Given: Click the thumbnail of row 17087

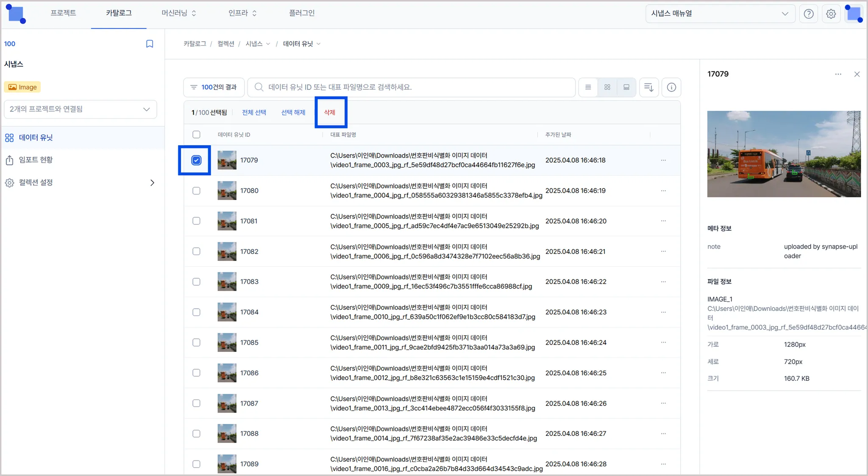Looking at the screenshot, I should pyautogui.click(x=227, y=404).
